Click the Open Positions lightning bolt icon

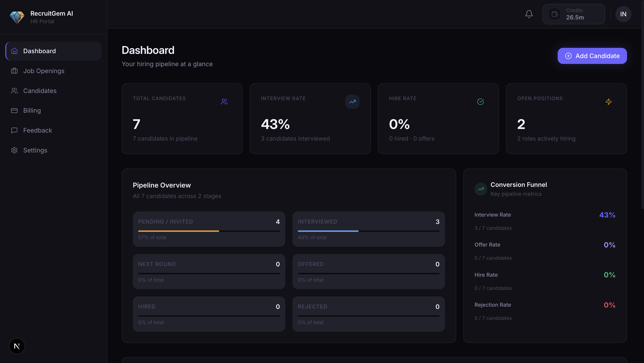point(608,102)
